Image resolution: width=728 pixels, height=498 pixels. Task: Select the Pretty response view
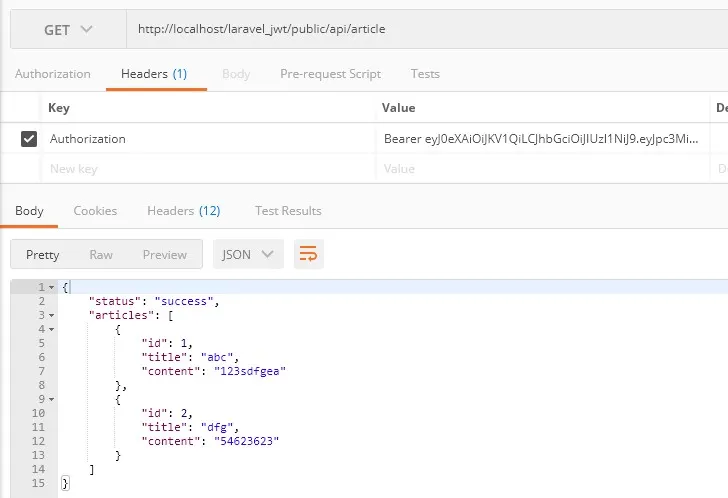coord(43,255)
